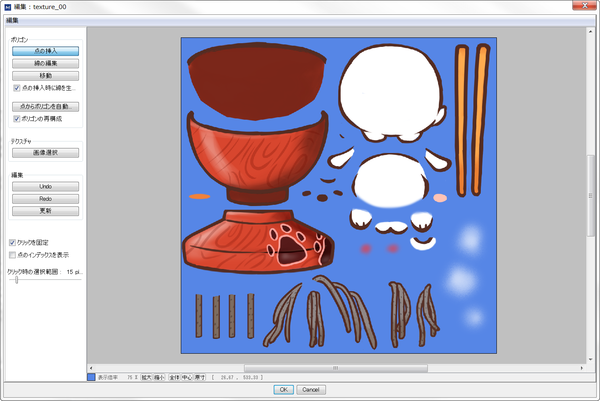This screenshot has height=401, width=600.
Task: Click the 移動 move button
Action: coord(45,75)
